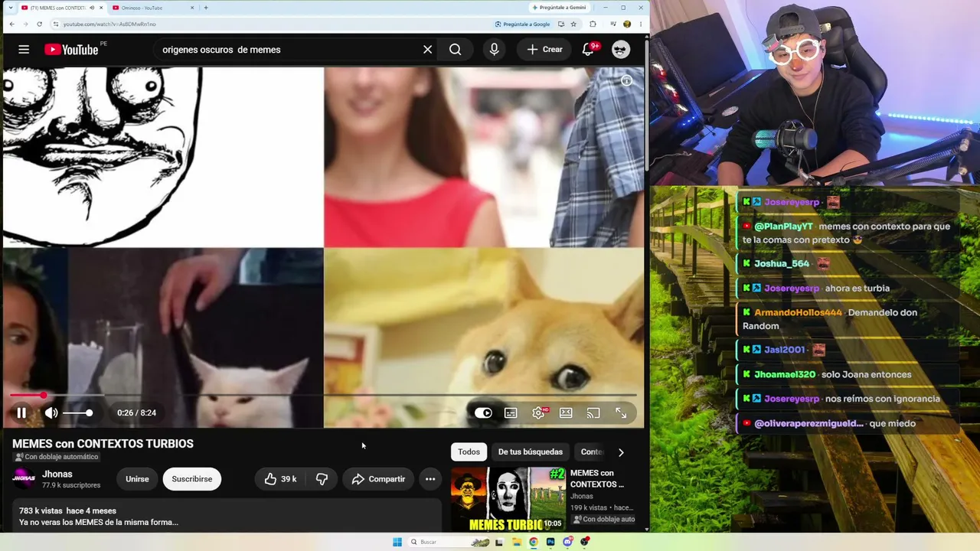Toggle the autoplay switch
This screenshot has width=980, height=551.
click(x=483, y=413)
